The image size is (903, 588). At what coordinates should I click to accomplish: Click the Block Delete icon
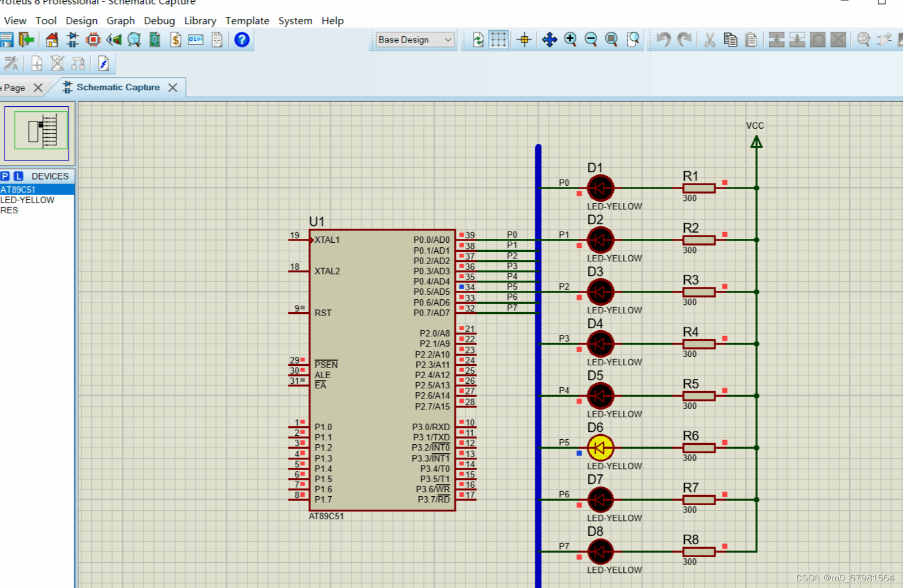pyautogui.click(x=838, y=40)
